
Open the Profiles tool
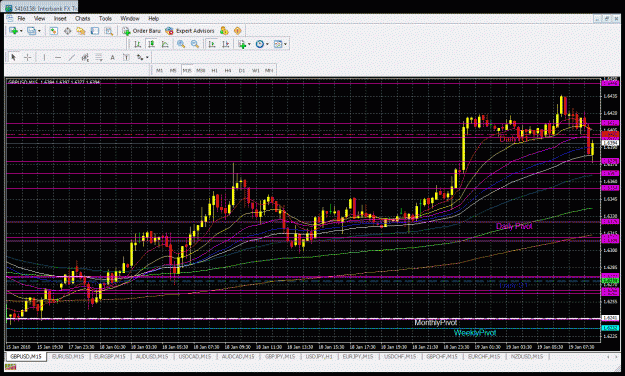[x=31, y=31]
